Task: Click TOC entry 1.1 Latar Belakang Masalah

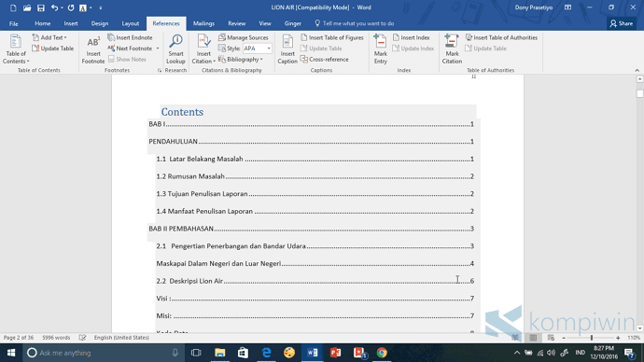Action: click(x=315, y=159)
